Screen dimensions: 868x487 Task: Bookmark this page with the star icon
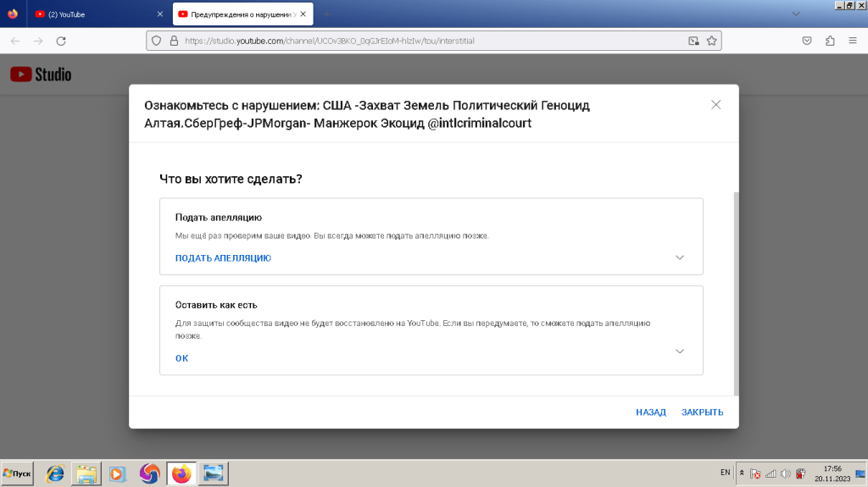(x=712, y=41)
